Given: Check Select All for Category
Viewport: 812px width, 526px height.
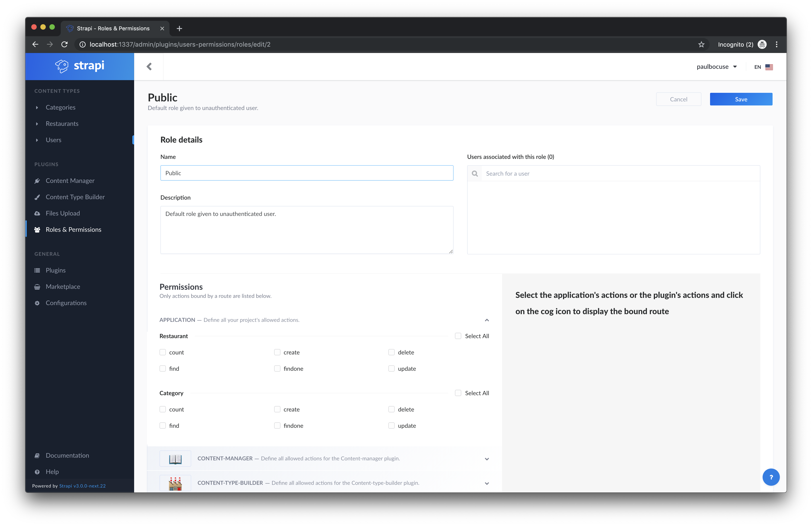Looking at the screenshot, I should click(x=458, y=393).
